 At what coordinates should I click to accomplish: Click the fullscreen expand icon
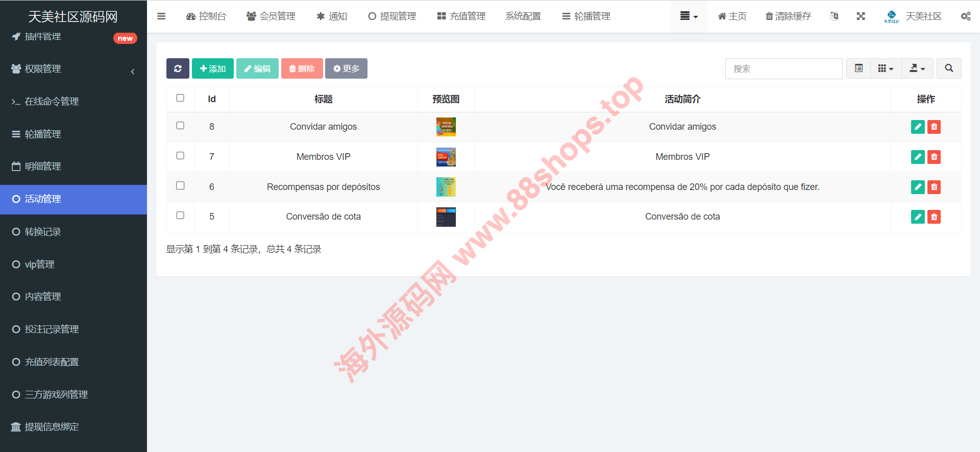click(861, 16)
